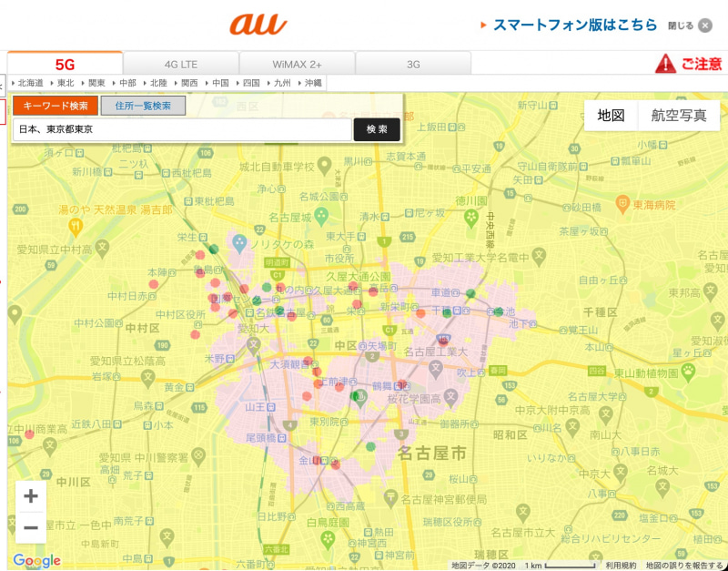Open the 4G LTE coverage tab
Viewport: 728px width, 571px height.
point(181,64)
